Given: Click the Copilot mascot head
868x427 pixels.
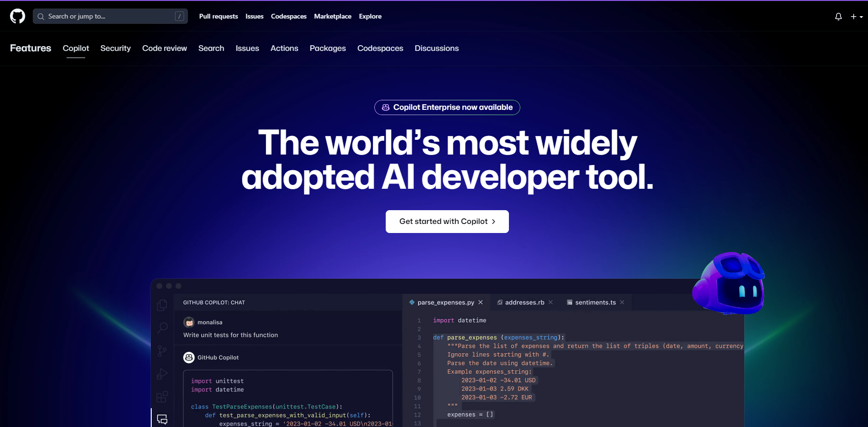Looking at the screenshot, I should (729, 284).
